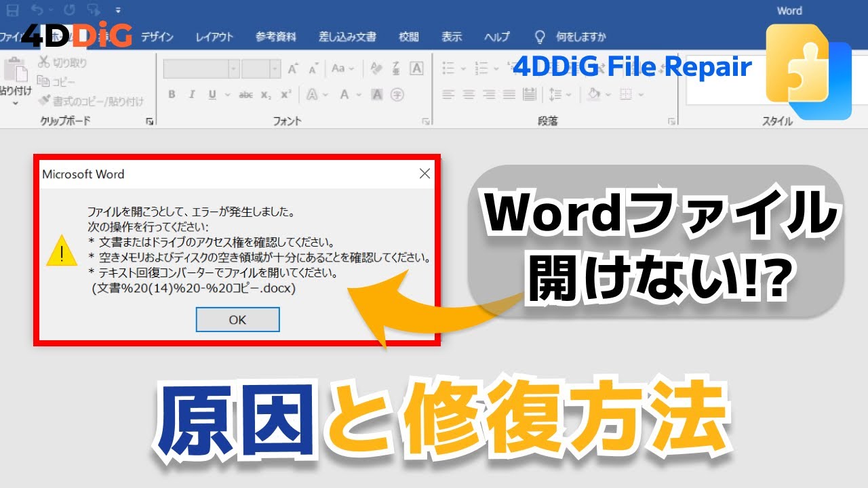Click the Justify alignment icon

(509, 95)
